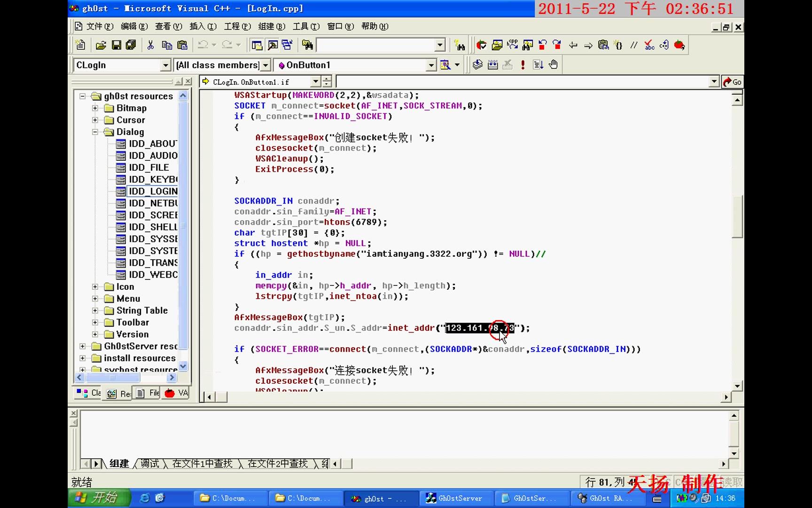Click the Visual Assist definition input field
812x508 pixels.
[x=527, y=82]
